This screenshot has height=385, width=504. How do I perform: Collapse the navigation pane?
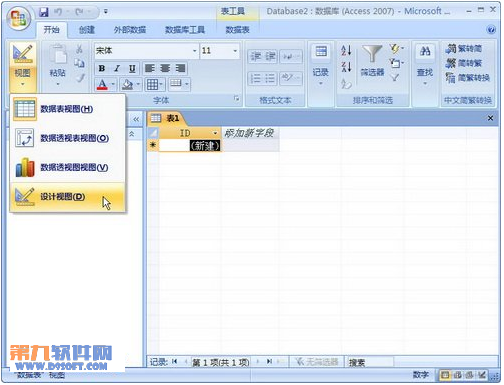coord(136,119)
